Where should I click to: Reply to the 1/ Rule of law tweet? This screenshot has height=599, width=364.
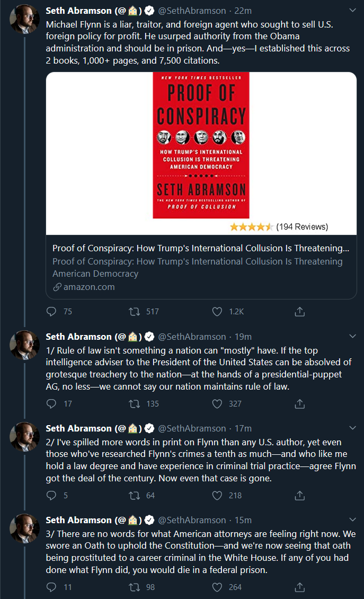(51, 404)
